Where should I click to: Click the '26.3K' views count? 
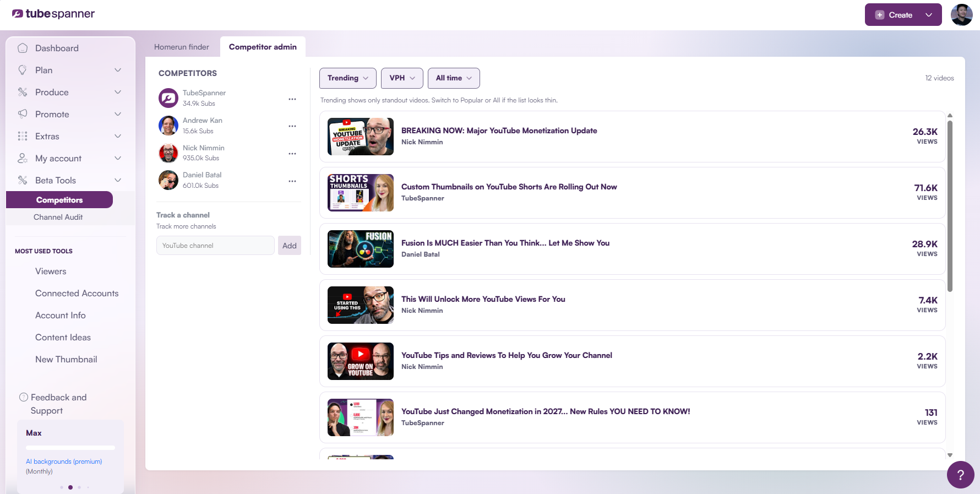(x=925, y=132)
